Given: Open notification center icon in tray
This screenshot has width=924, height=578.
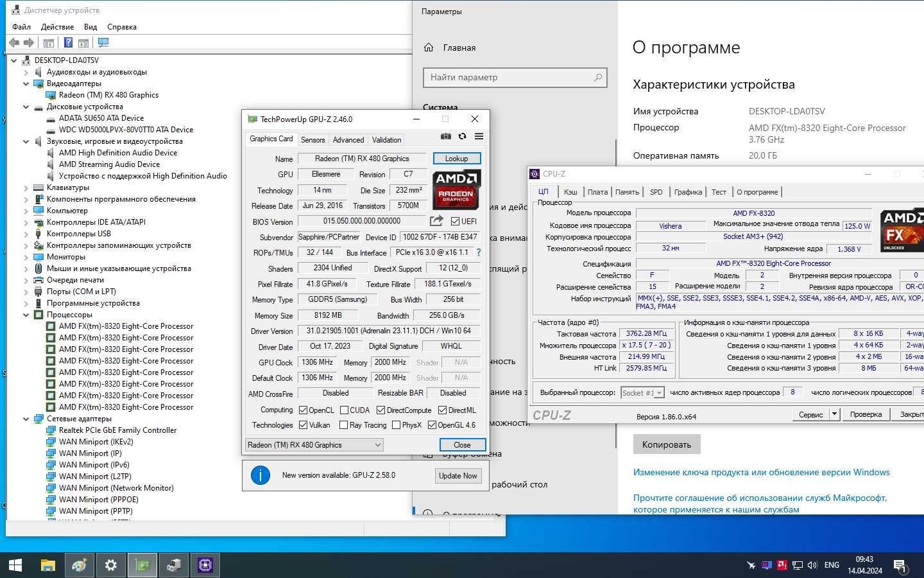Looking at the screenshot, I should [900, 566].
